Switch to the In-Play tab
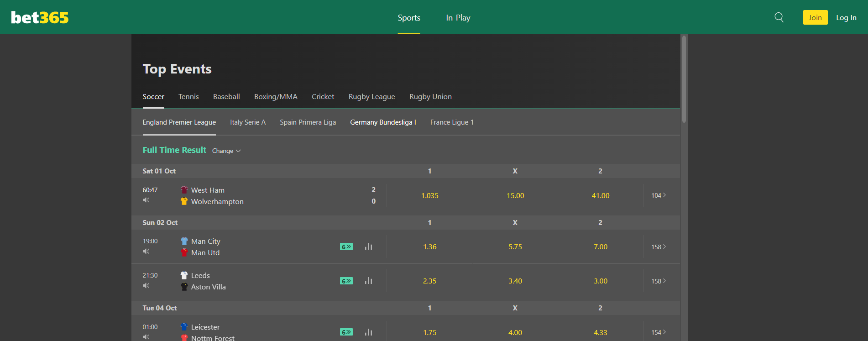 [458, 18]
